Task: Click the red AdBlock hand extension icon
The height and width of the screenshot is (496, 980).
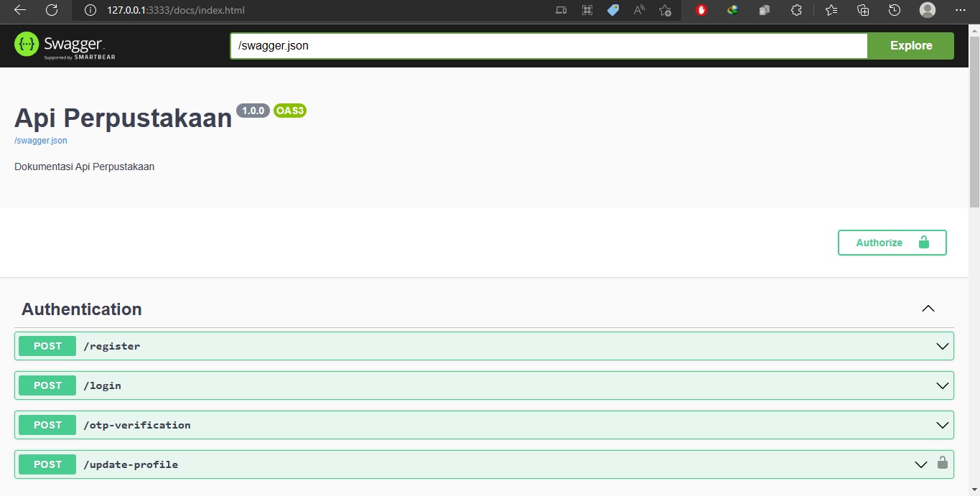Action: pyautogui.click(x=701, y=10)
